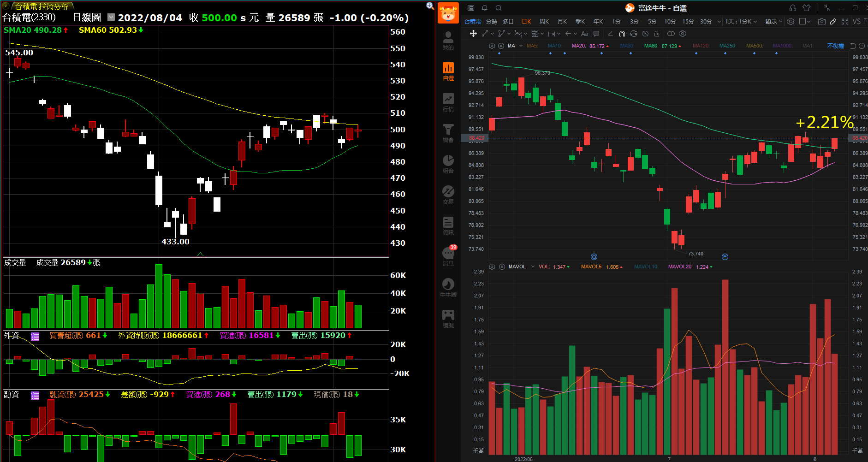
Task: Click the trash icon to delete drawings
Action: 657,34
